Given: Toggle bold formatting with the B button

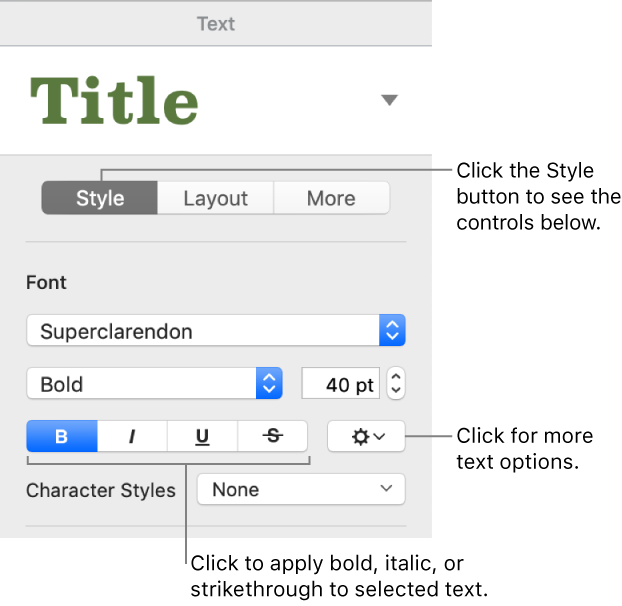Looking at the screenshot, I should coord(61,437).
